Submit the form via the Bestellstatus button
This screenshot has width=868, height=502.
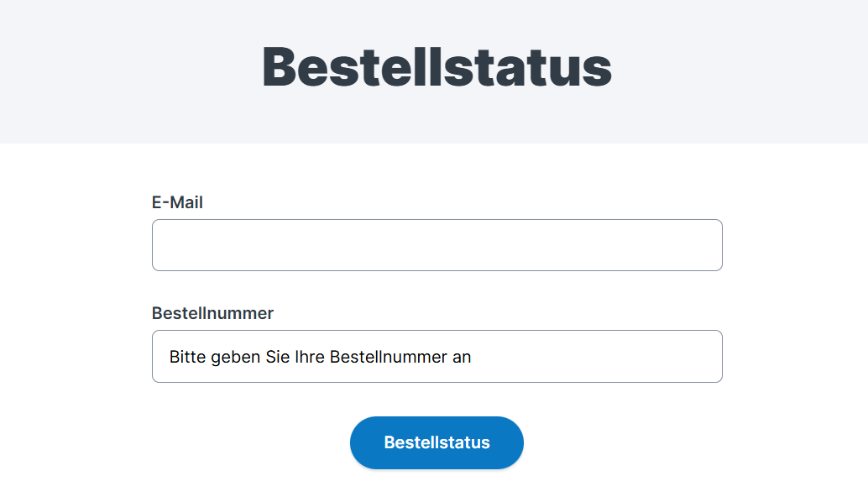point(437,442)
